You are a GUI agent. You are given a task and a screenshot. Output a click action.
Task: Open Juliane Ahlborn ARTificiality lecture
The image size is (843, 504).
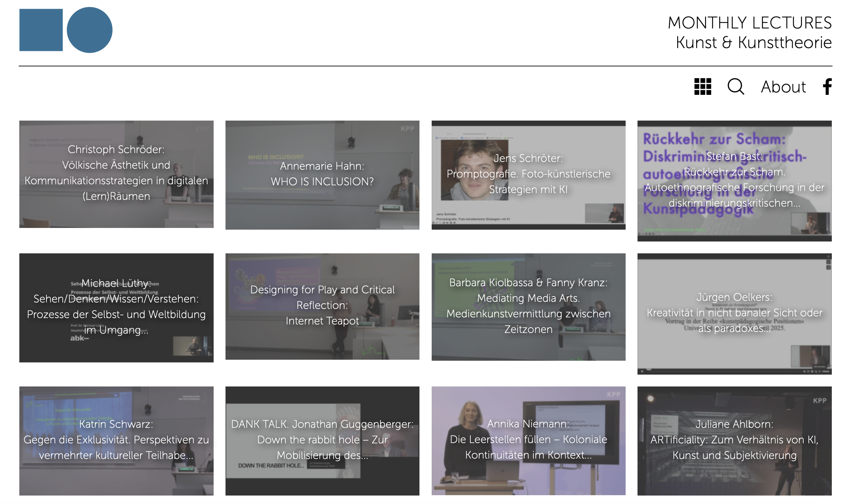[734, 440]
